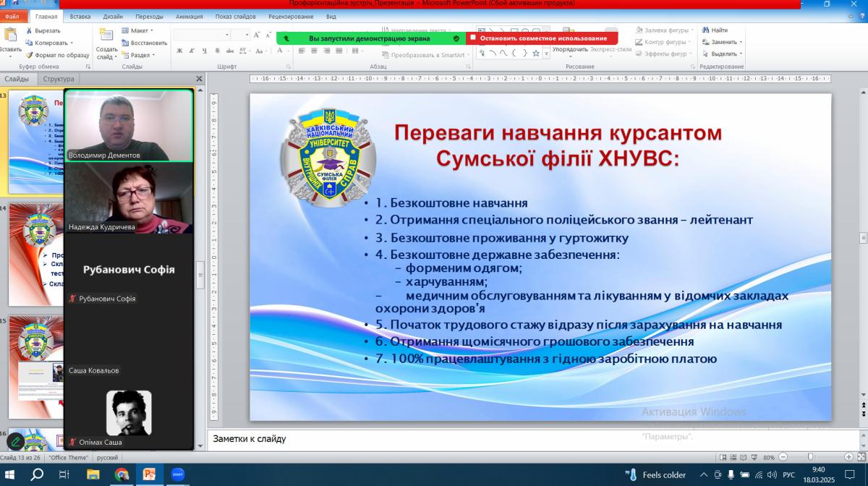Open the Zoom app in taskbar
This screenshot has height=486, width=868.
[x=177, y=474]
